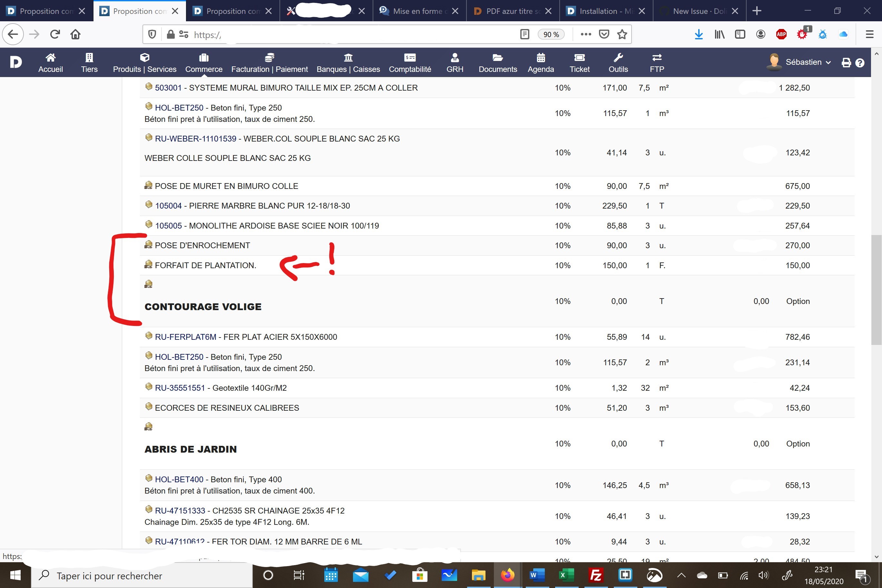The height and width of the screenshot is (588, 882).
Task: Open Firefox downloads arrow
Action: pos(699,34)
